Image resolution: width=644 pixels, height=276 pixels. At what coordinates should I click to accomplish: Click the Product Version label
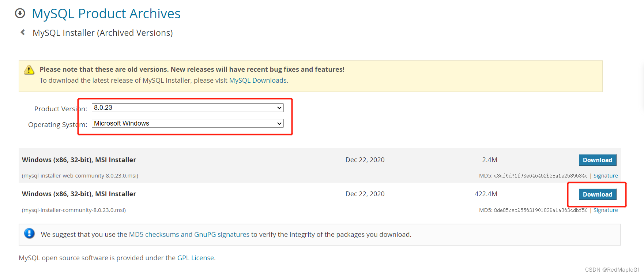point(61,109)
